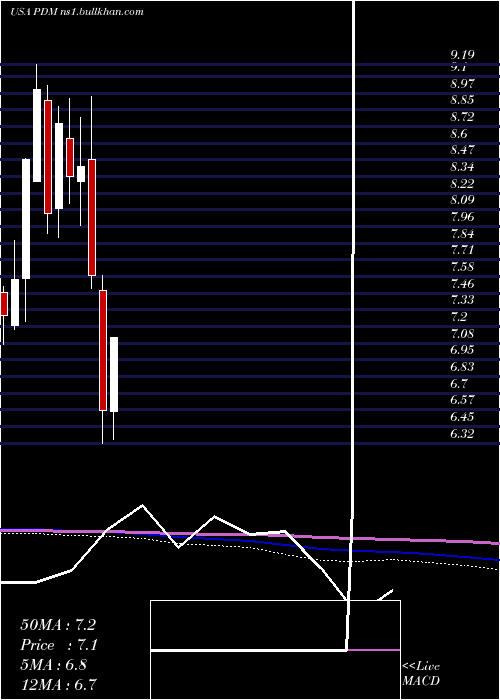The height and width of the screenshot is (700, 500).
Task: Click the 8.34 price axis label
Action: pos(462,167)
